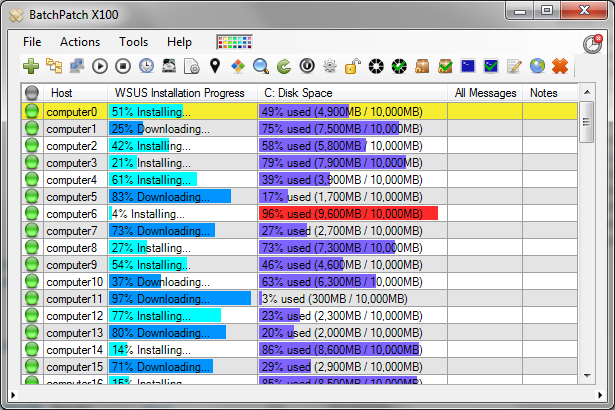Click the magnifying glass search icon
The width and height of the screenshot is (615, 410).
(x=260, y=66)
